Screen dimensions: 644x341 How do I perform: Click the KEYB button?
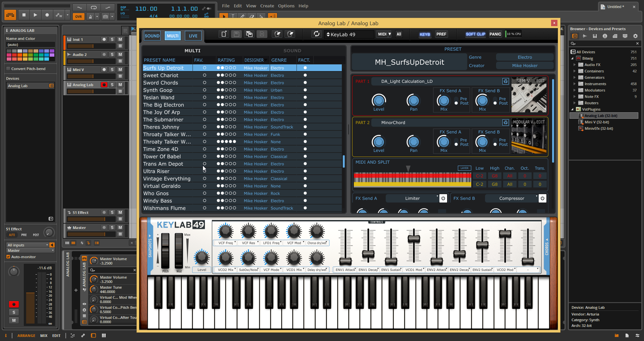425,34
